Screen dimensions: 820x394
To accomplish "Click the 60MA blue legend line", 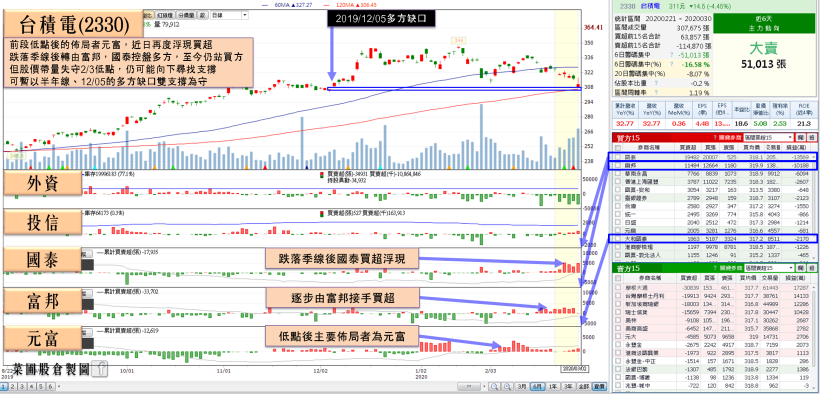I will point(265,5).
